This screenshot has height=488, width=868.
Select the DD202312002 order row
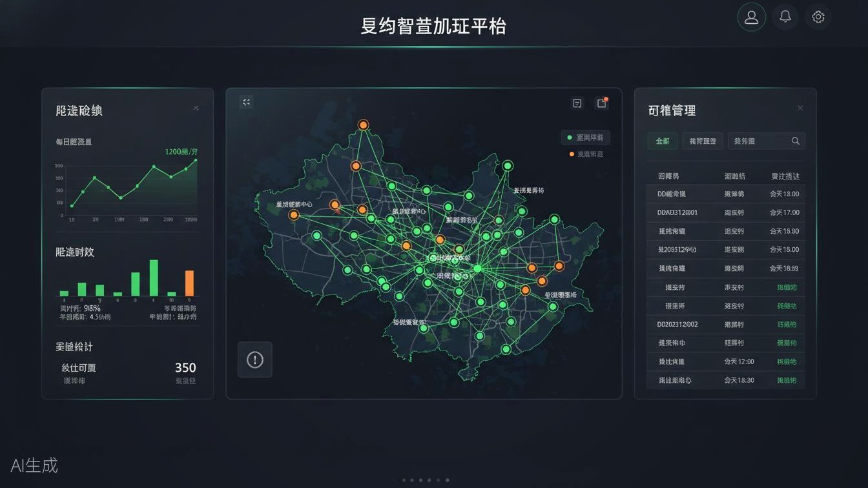tap(726, 325)
